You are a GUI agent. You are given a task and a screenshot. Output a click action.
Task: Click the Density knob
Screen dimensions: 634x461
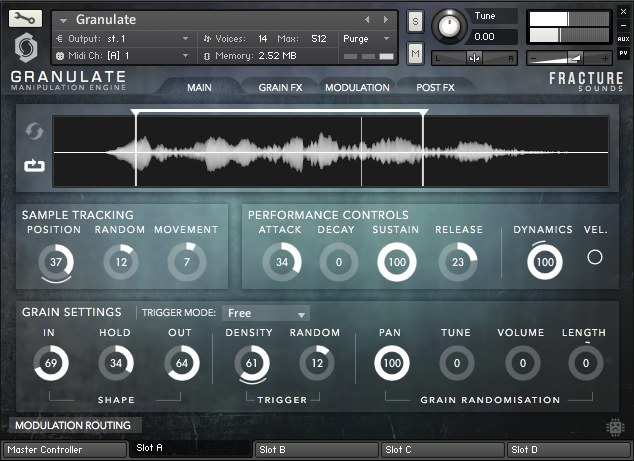(251, 363)
